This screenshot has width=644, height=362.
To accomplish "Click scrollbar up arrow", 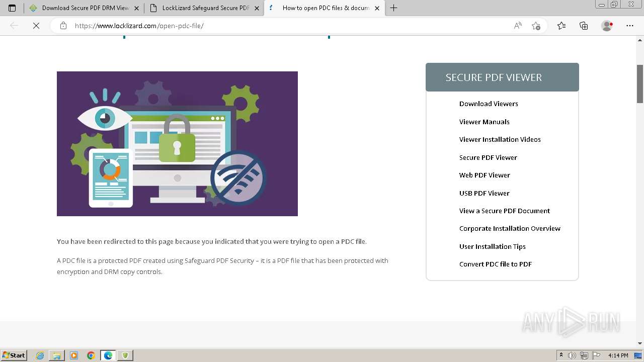I will click(640, 39).
